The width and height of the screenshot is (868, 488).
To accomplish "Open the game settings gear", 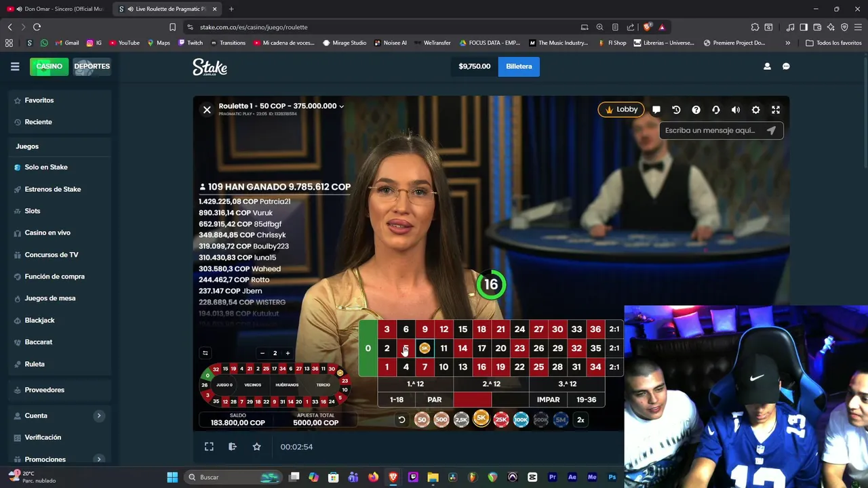I will pos(755,110).
